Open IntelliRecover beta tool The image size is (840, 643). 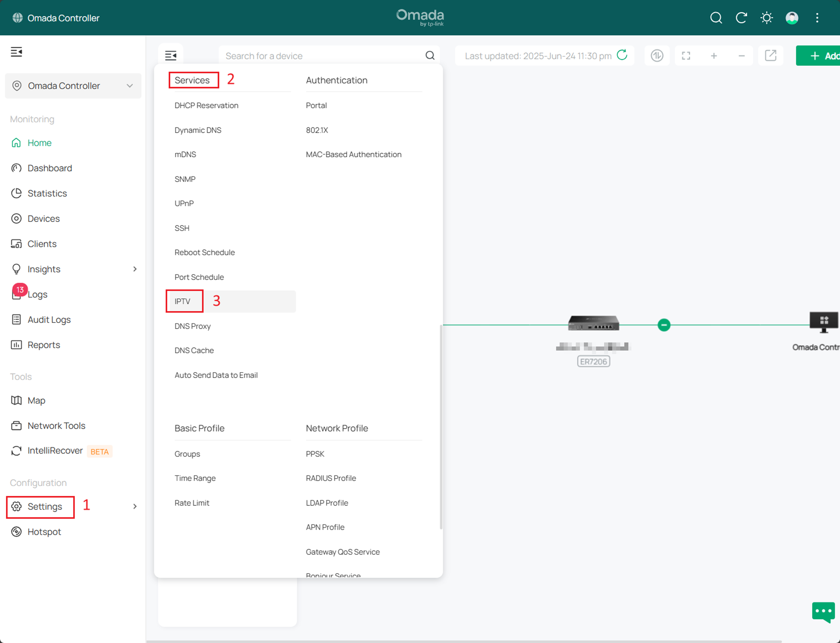coord(55,451)
